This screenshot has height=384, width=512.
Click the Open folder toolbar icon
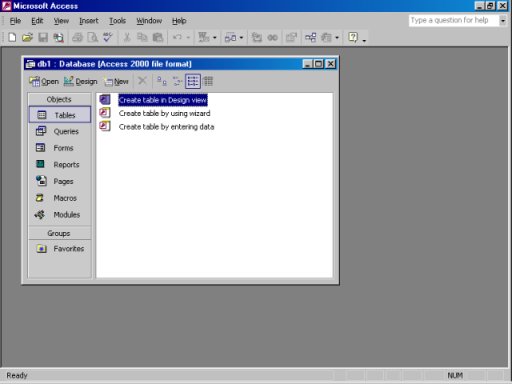[27, 37]
